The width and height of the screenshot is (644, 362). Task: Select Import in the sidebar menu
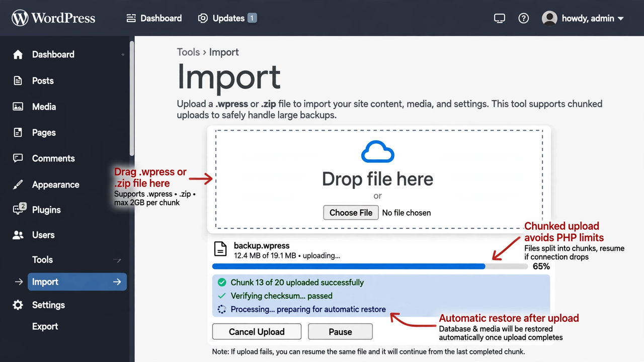click(x=77, y=282)
